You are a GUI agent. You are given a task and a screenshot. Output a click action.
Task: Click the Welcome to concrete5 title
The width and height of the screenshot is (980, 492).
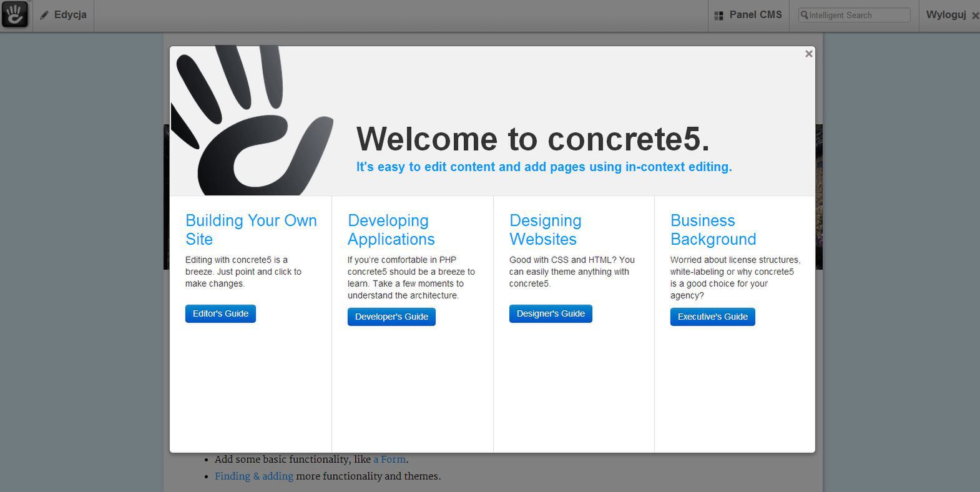pyautogui.click(x=533, y=139)
